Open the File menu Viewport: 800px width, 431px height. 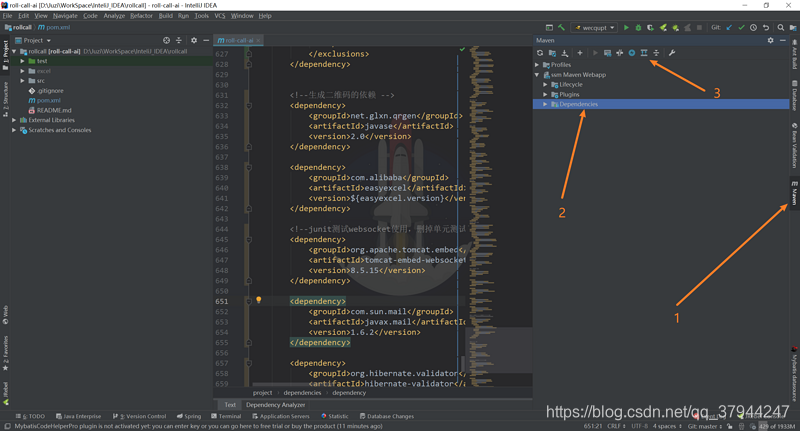coord(8,16)
